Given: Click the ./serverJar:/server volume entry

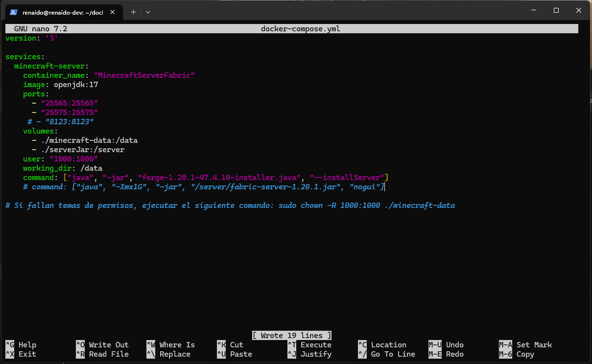Looking at the screenshot, I should coord(83,150).
